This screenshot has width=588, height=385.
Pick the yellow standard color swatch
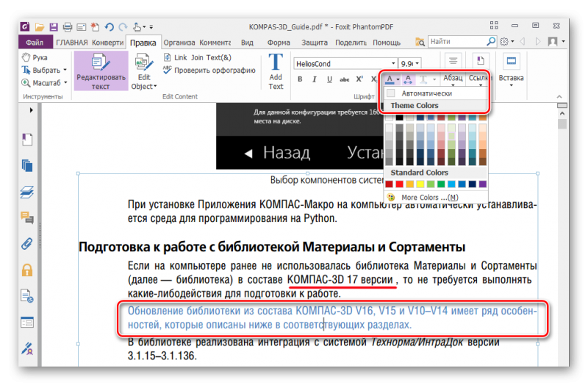point(420,184)
